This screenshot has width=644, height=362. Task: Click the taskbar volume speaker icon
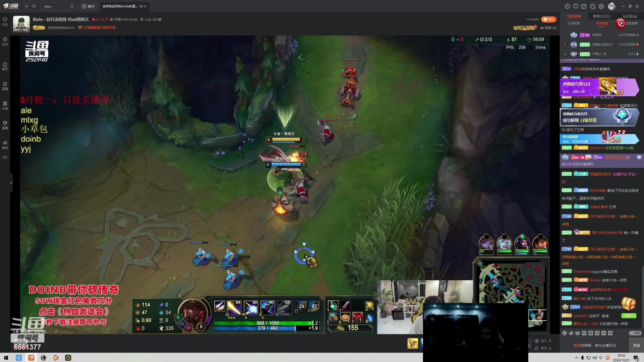pos(594,358)
